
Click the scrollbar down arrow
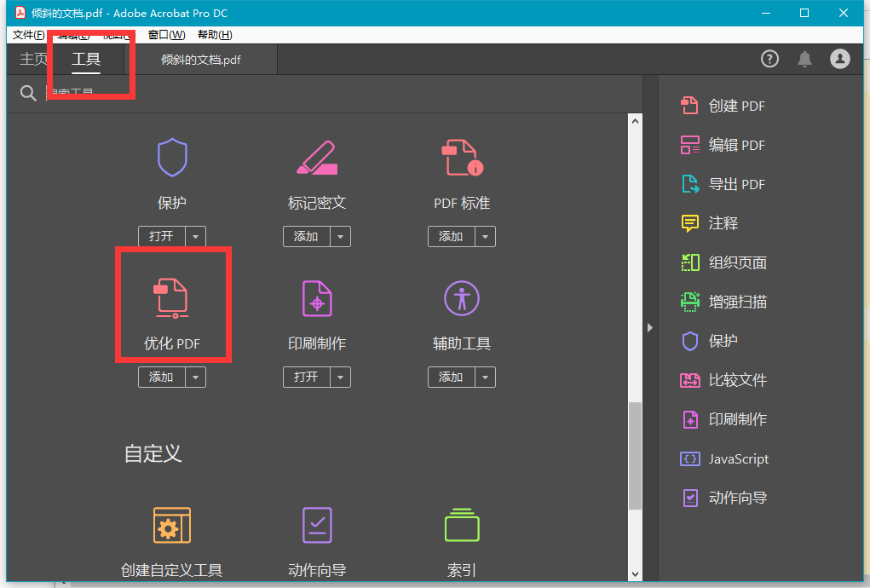point(636,574)
